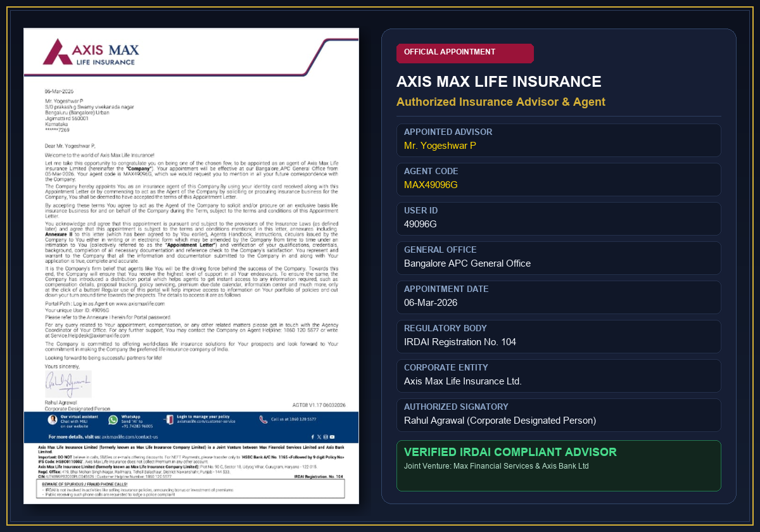
Task: Select the Agent Code MAX49096G card
Action: pyautogui.click(x=559, y=179)
